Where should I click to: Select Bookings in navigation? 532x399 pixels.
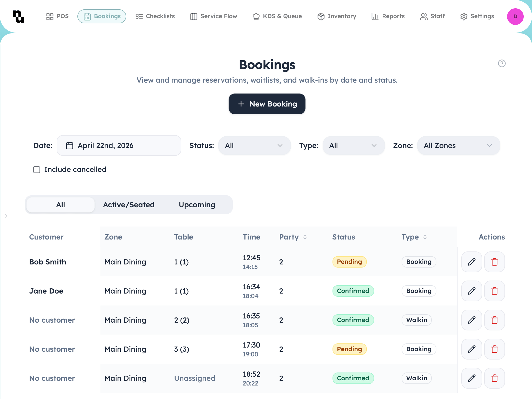click(x=102, y=16)
